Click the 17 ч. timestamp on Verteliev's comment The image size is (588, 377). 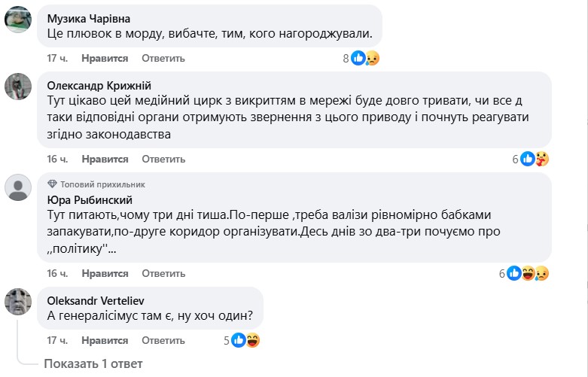58,340
